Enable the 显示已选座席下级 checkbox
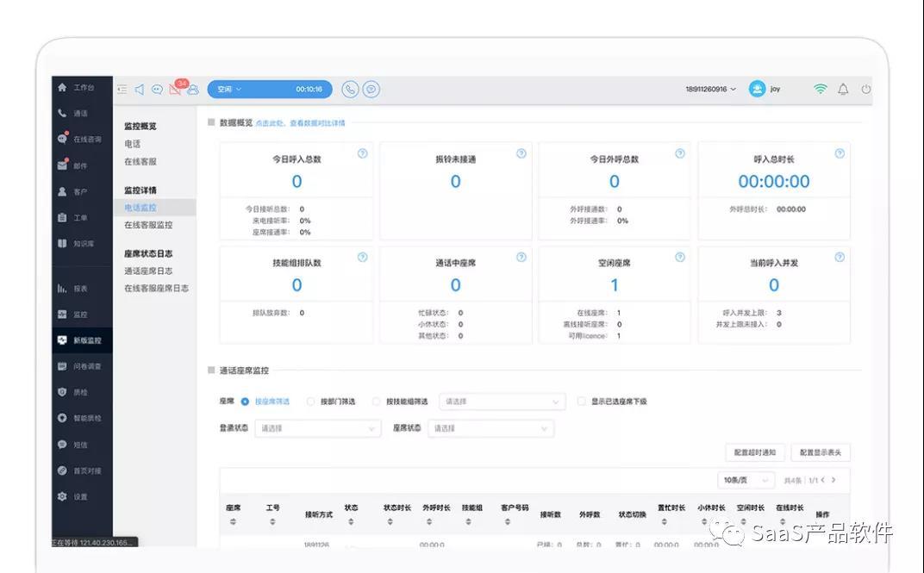924x573 pixels. pyautogui.click(x=582, y=402)
